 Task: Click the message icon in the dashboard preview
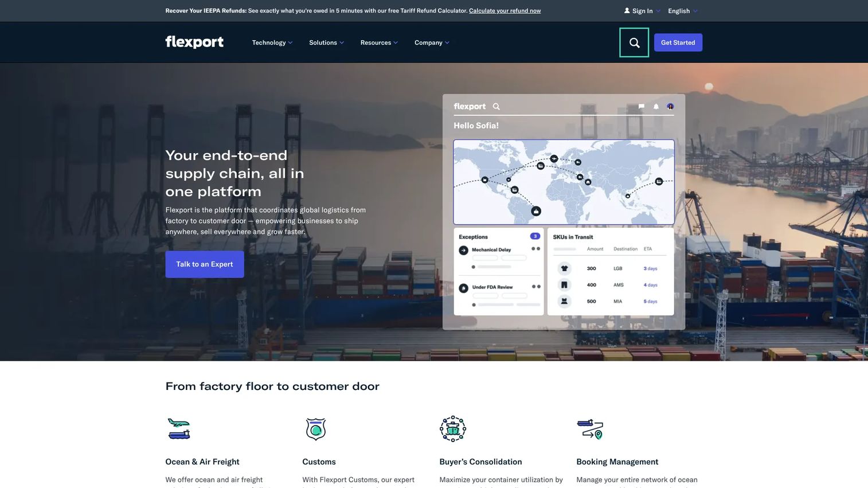tap(641, 107)
